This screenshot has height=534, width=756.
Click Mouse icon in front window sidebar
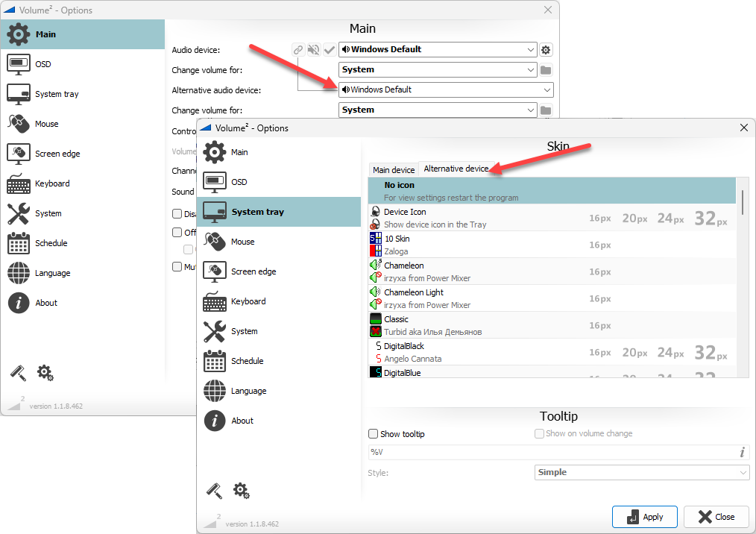(x=215, y=242)
